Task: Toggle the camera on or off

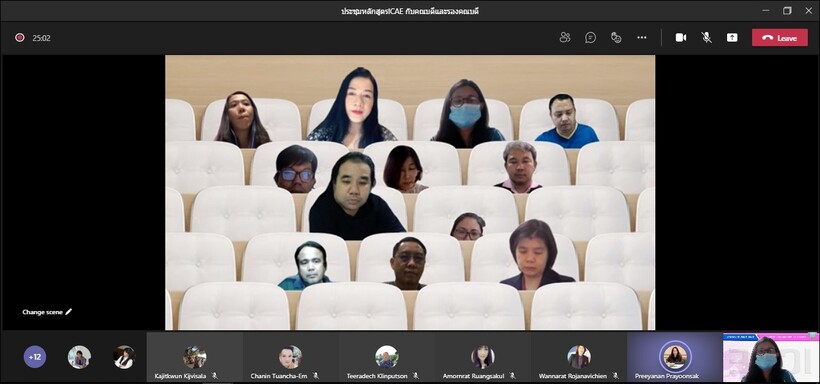Action: pos(680,38)
